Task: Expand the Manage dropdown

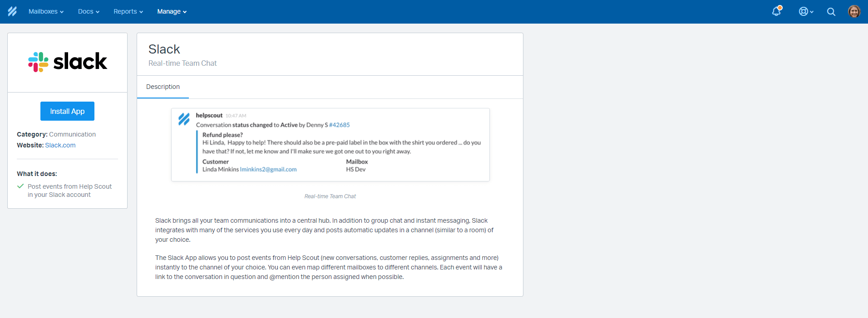Action: coord(172,11)
